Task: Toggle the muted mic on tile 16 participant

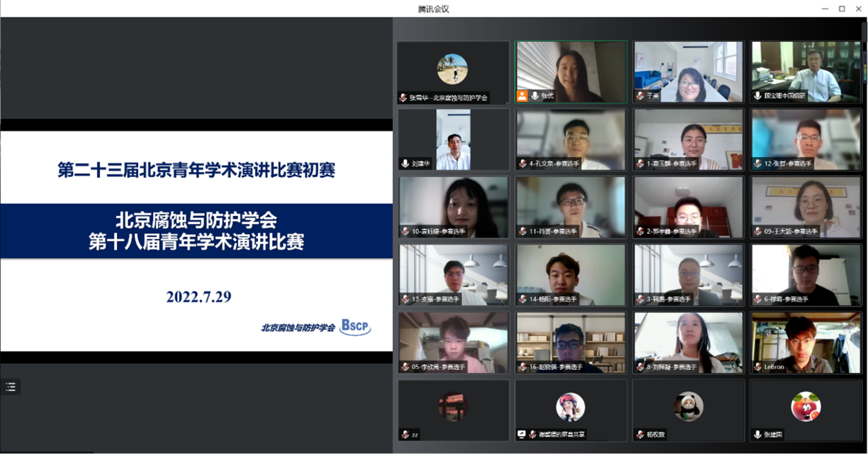Action: tap(523, 367)
